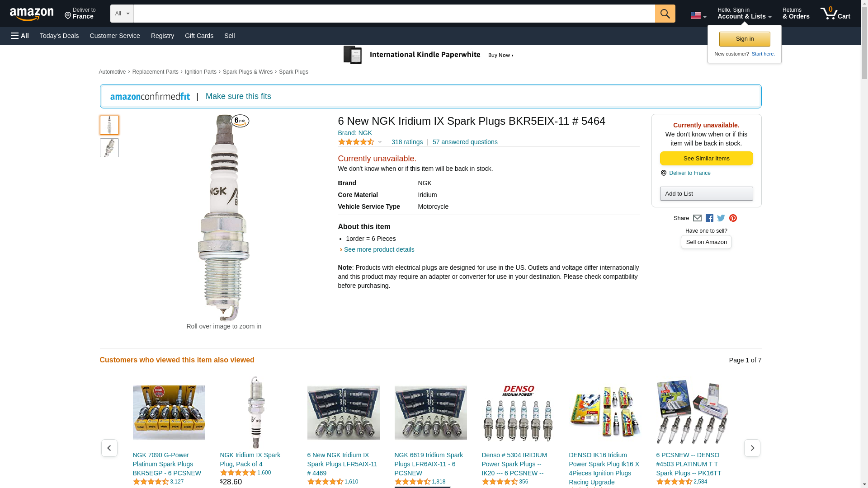
Task: Select the second spark plug thumbnail
Action: pyautogui.click(x=109, y=148)
